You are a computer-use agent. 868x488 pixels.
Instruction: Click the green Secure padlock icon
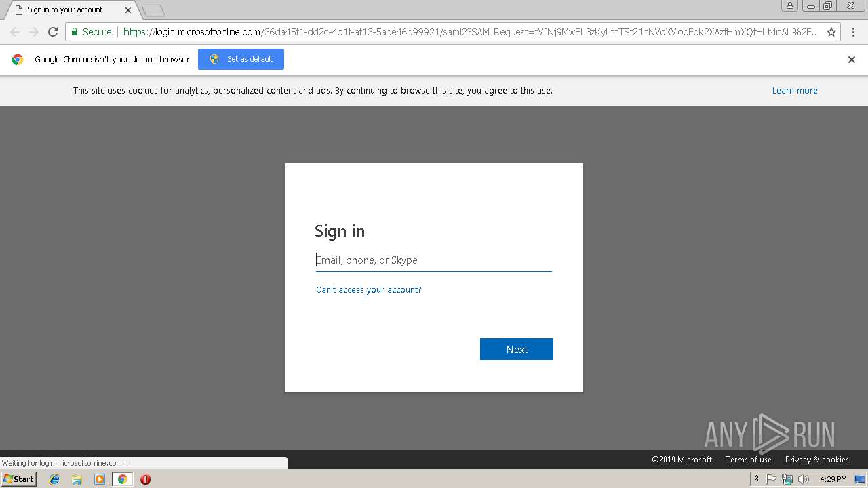[x=75, y=32]
